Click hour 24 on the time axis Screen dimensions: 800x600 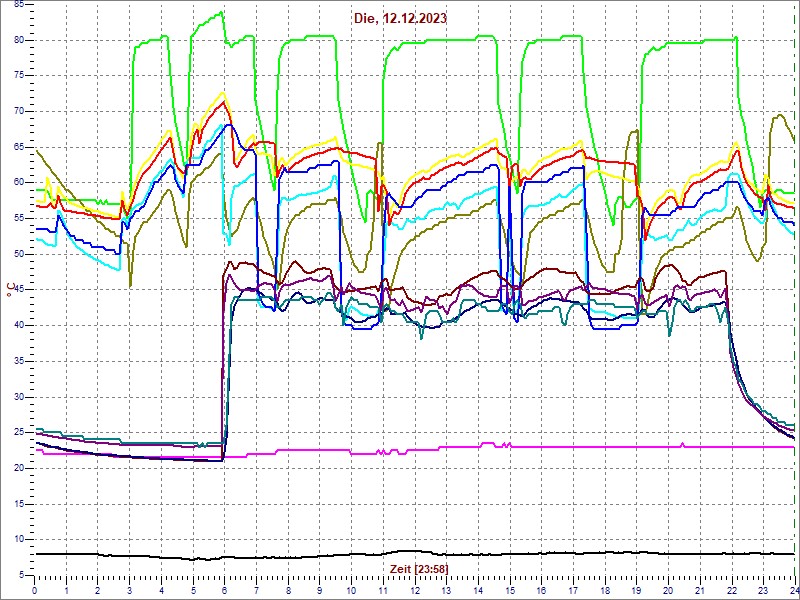[794, 588]
